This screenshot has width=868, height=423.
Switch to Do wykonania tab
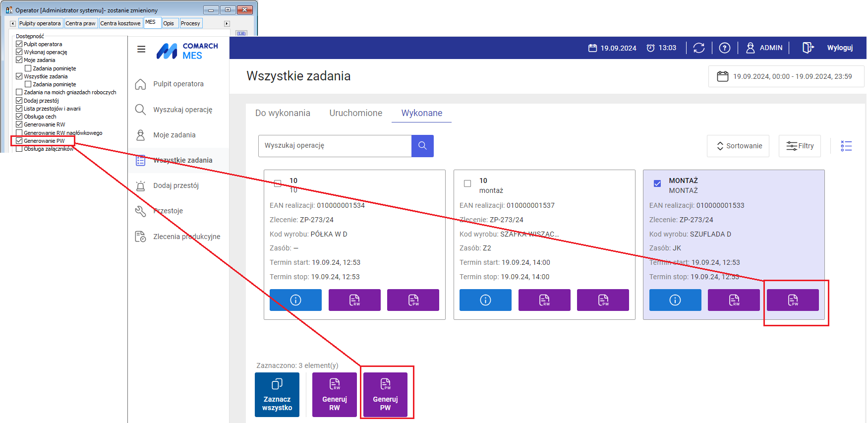tap(283, 113)
